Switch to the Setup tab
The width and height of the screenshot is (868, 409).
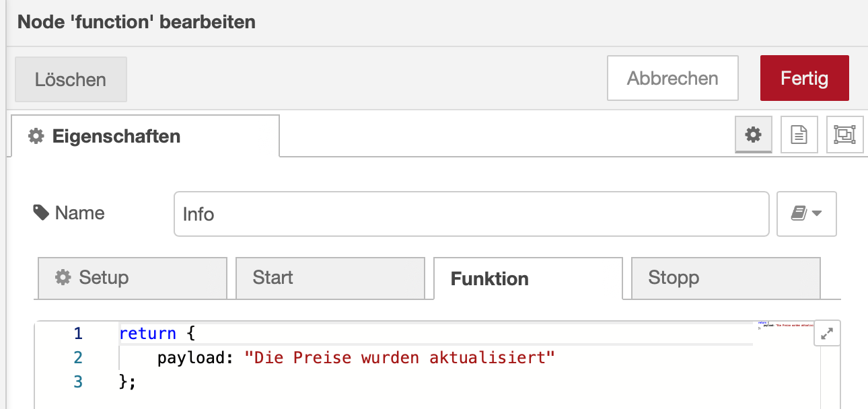[x=132, y=278]
